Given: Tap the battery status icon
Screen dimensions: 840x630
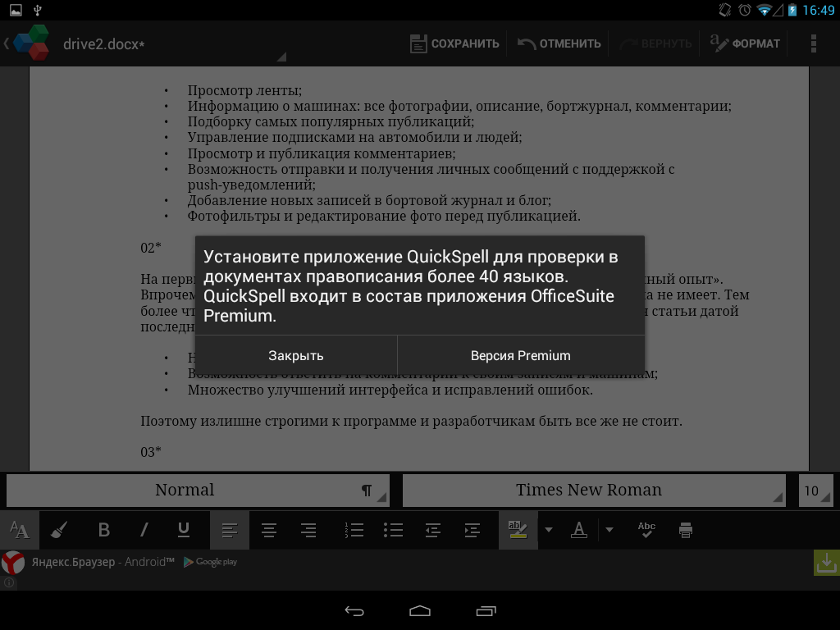Looking at the screenshot, I should (x=792, y=10).
